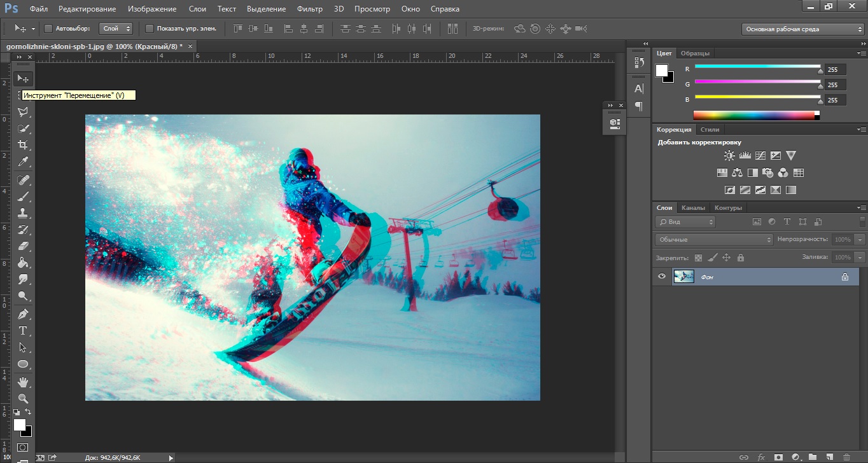The height and width of the screenshot is (463, 868).
Task: Select the Eraser tool
Action: click(x=23, y=246)
